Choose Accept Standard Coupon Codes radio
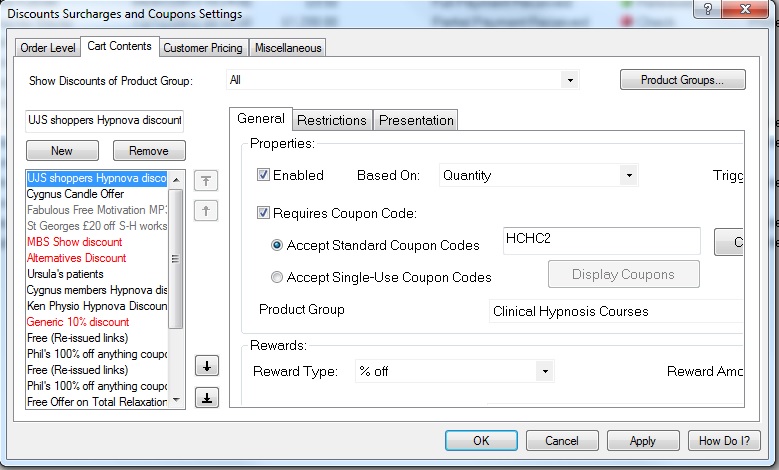779x470 pixels. pyautogui.click(x=277, y=245)
